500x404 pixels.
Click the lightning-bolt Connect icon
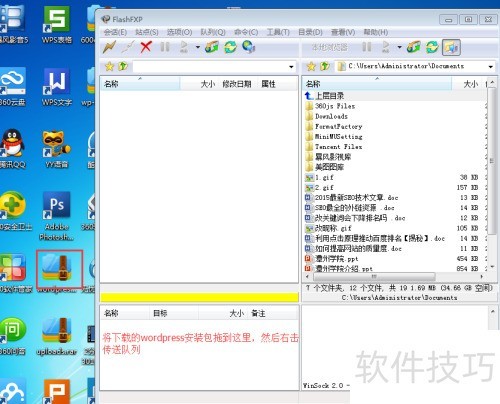coord(109,47)
